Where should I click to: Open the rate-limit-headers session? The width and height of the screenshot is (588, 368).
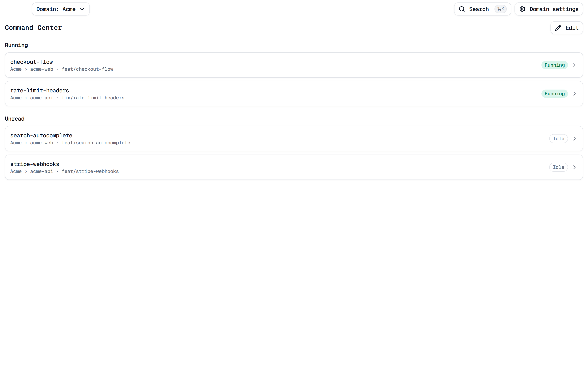click(x=294, y=94)
